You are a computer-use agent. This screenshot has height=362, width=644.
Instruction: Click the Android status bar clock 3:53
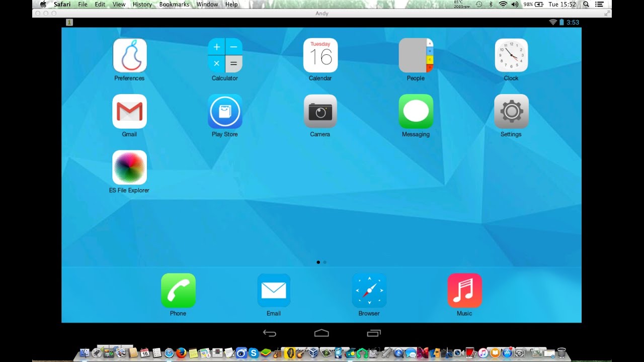click(573, 22)
